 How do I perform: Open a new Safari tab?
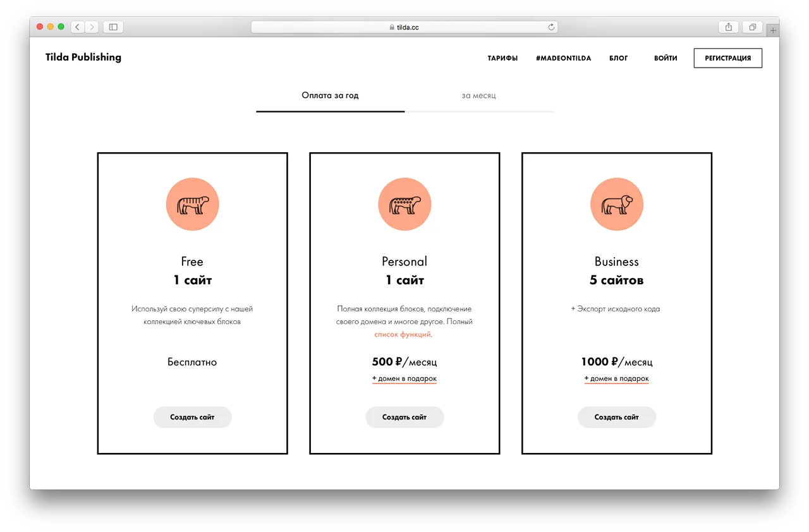tap(773, 30)
